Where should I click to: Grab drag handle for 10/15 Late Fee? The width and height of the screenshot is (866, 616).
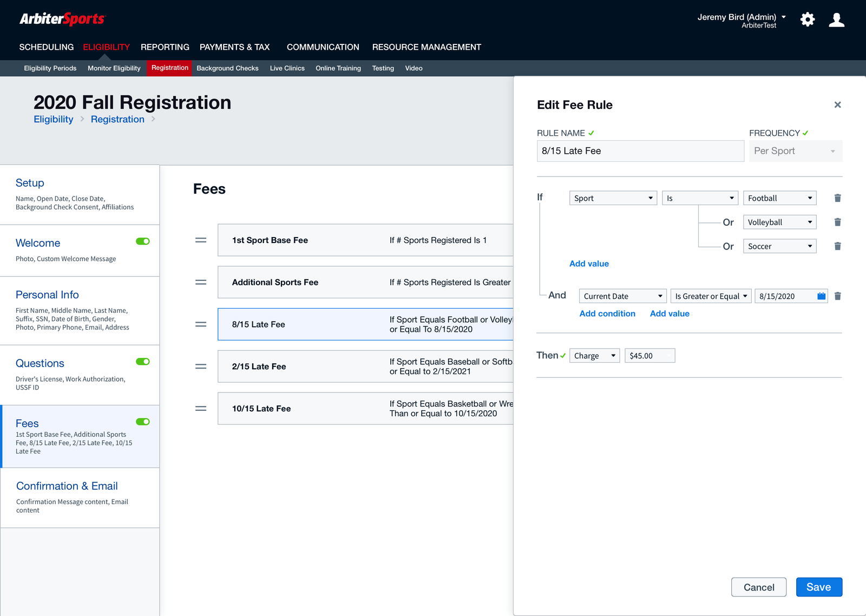pos(201,409)
